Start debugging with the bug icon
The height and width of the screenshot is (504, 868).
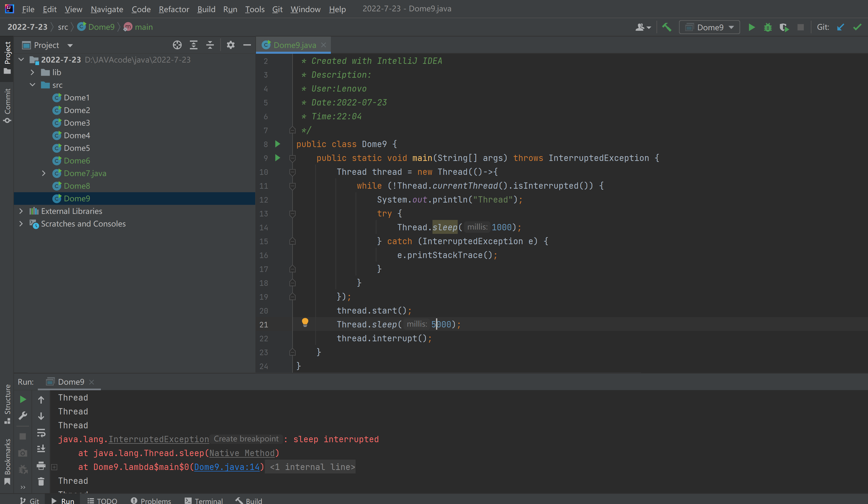(768, 27)
